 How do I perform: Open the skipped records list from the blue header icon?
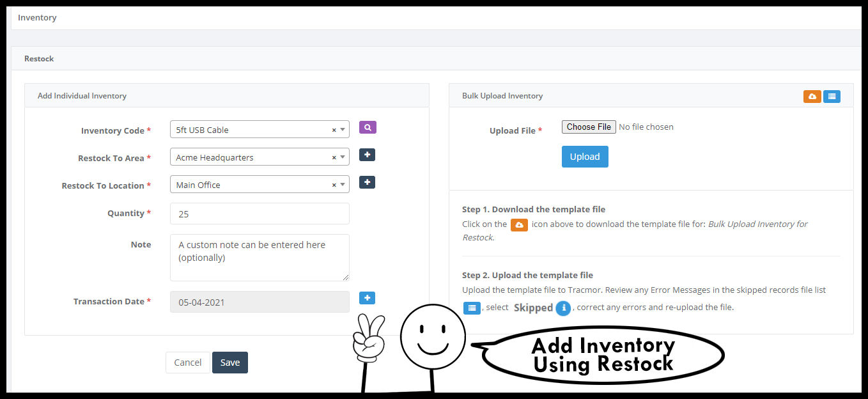coord(832,97)
